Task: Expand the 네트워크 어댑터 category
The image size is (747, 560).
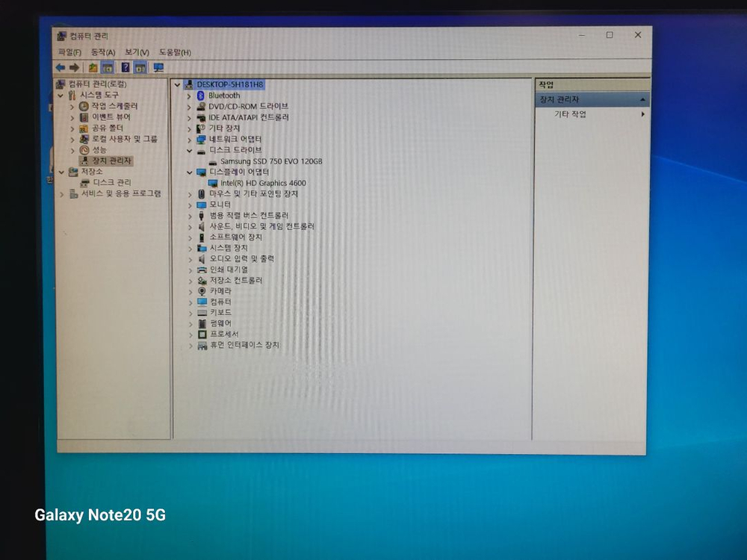Action: [189, 139]
